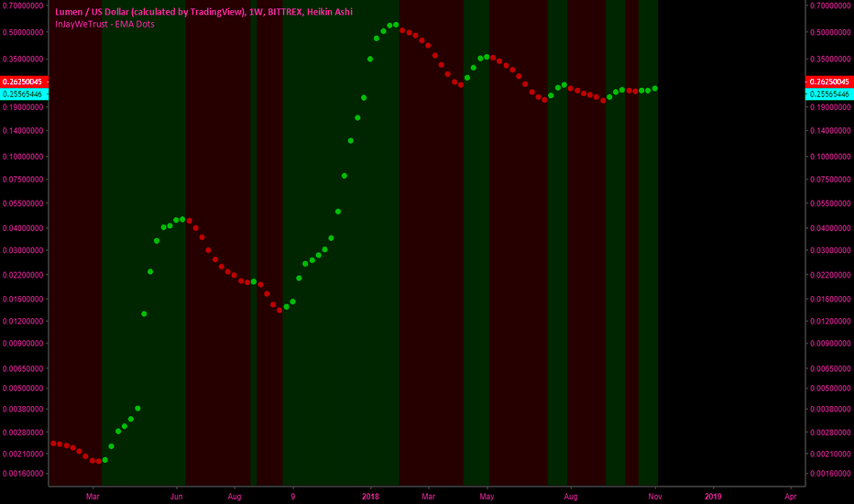Click the Mar label following 2018 on time axis
This screenshot has width=854, height=504.
(429, 497)
